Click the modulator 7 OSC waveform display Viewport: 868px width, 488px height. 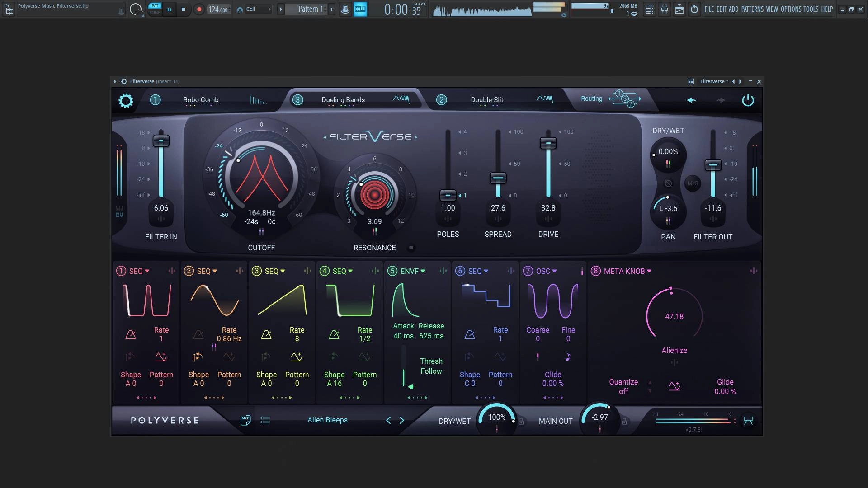tap(552, 300)
